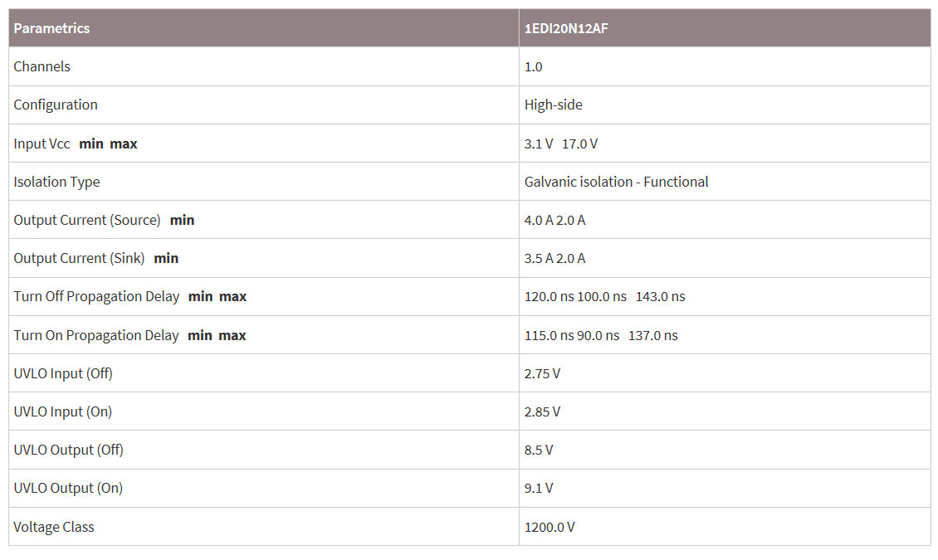This screenshot has width=938, height=560.
Task: Click the Voltage Class label
Action: click(x=54, y=527)
